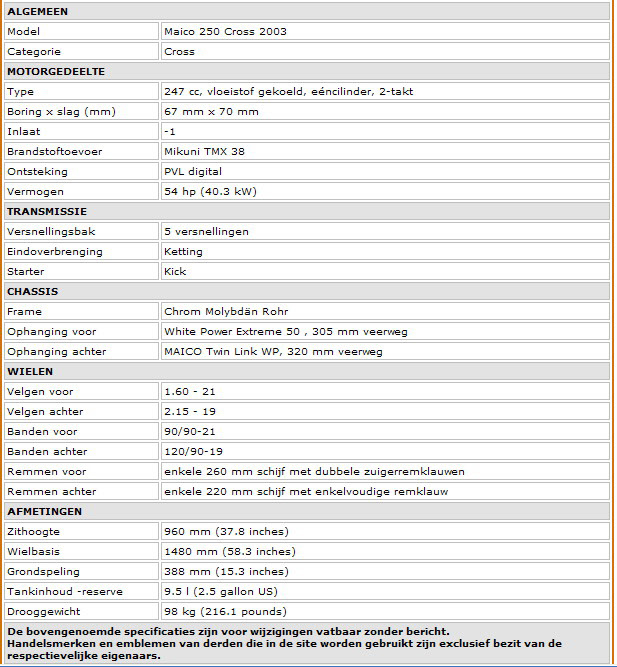617x667 pixels.
Task: Click the Eindoverbrenging label
Action: point(55,251)
